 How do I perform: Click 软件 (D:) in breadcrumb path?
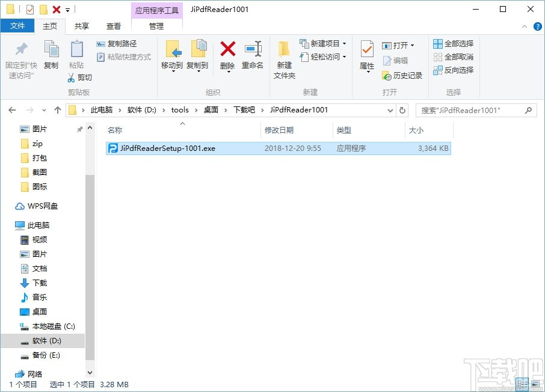tap(142, 110)
